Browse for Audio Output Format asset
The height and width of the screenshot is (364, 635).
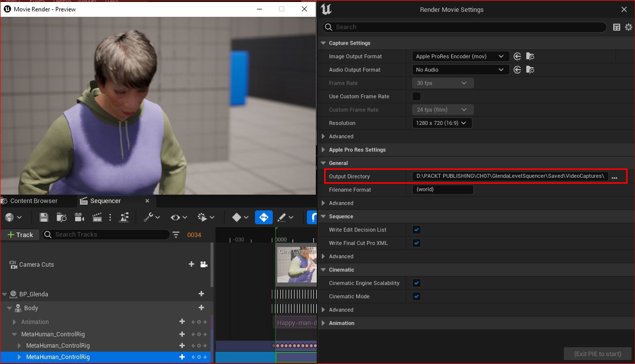pyautogui.click(x=530, y=70)
